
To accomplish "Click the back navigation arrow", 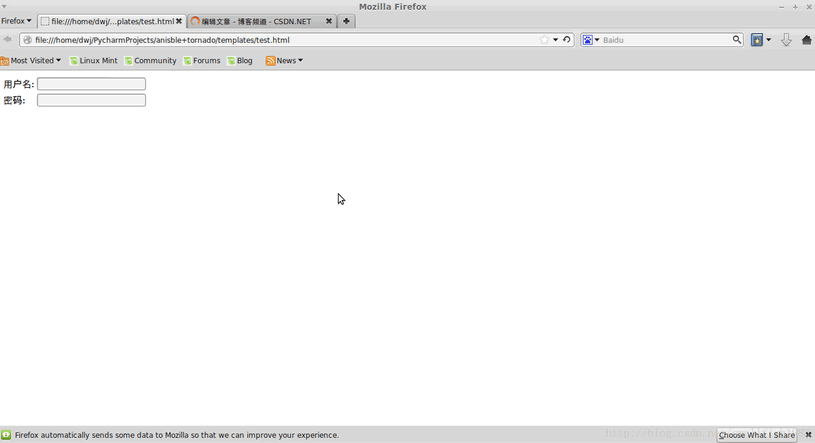I will pyautogui.click(x=8, y=40).
